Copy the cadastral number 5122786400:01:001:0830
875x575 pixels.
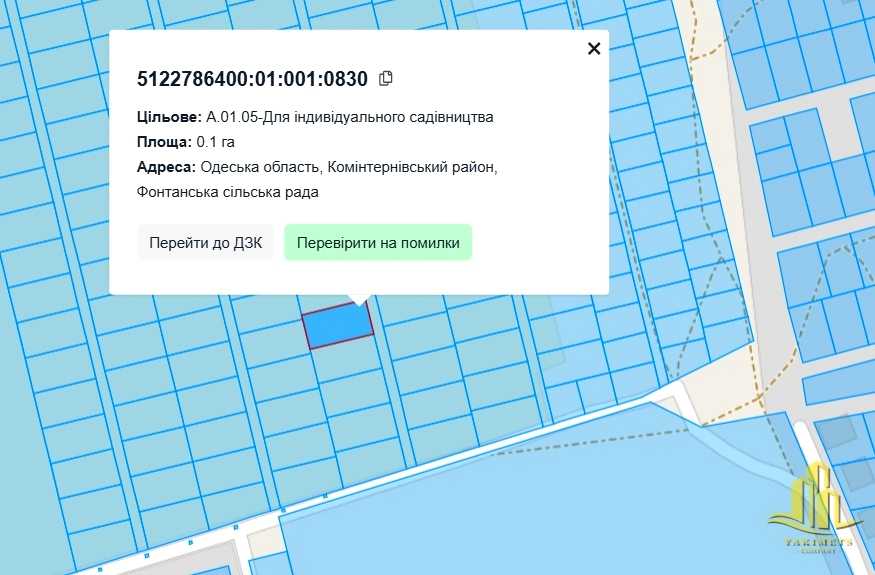tap(386, 79)
